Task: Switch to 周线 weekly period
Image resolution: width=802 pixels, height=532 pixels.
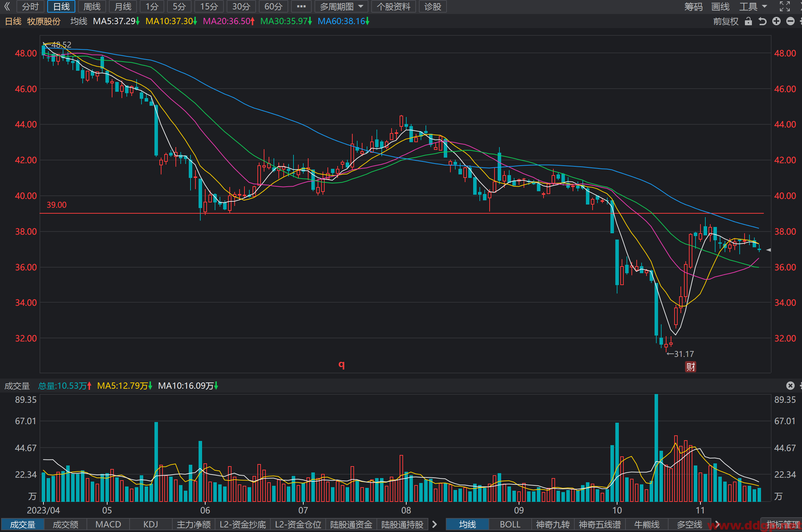Action: click(x=92, y=7)
